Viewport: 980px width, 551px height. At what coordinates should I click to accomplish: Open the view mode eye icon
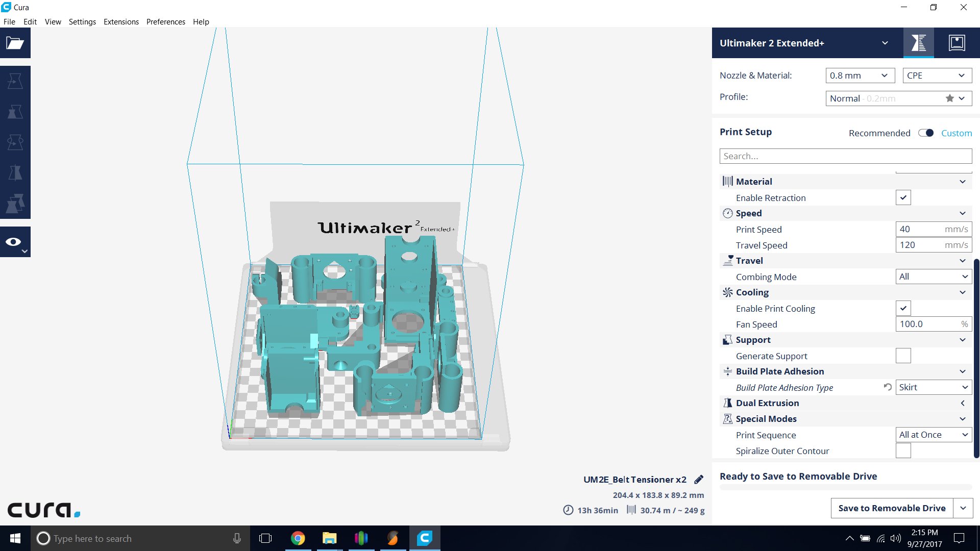pyautogui.click(x=14, y=242)
